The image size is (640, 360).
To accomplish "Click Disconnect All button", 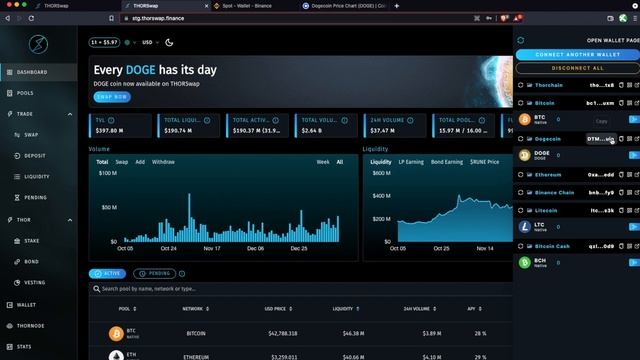I will click(x=578, y=68).
